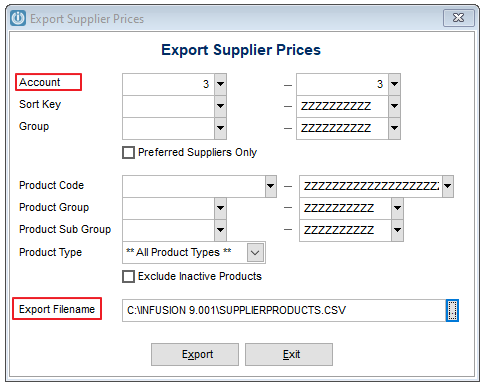Click into the Export Filename path field
The height and width of the screenshot is (387, 486).
[x=284, y=310]
